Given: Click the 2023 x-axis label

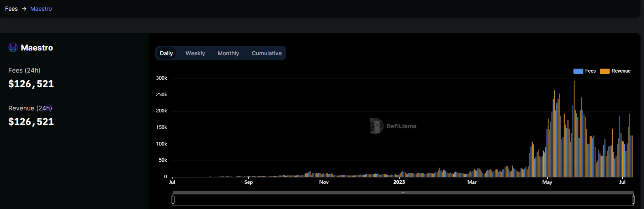Looking at the screenshot, I should click(x=399, y=182).
